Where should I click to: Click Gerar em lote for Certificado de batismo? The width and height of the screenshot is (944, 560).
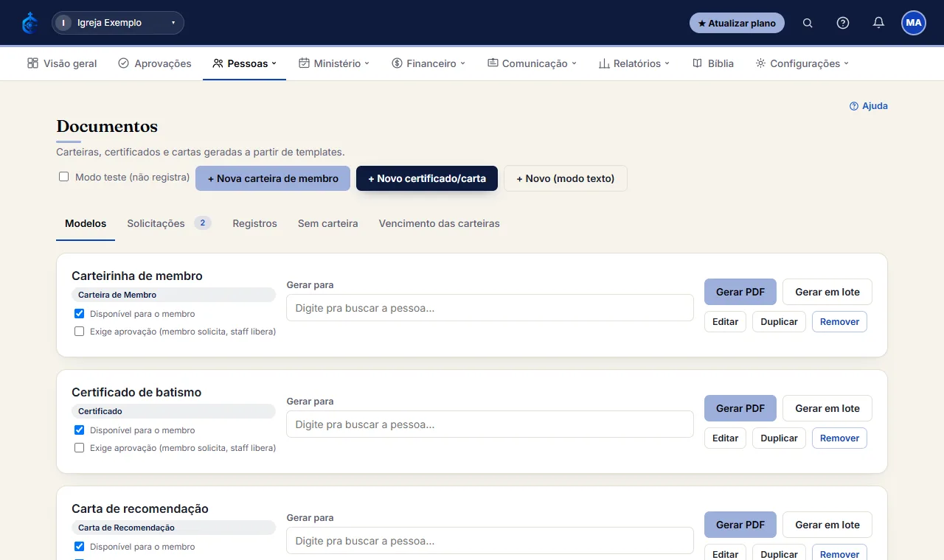827,408
